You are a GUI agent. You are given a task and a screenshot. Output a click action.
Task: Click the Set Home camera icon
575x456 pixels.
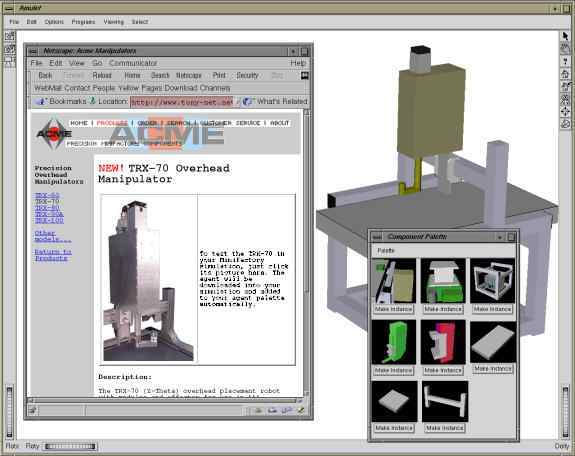point(565,86)
